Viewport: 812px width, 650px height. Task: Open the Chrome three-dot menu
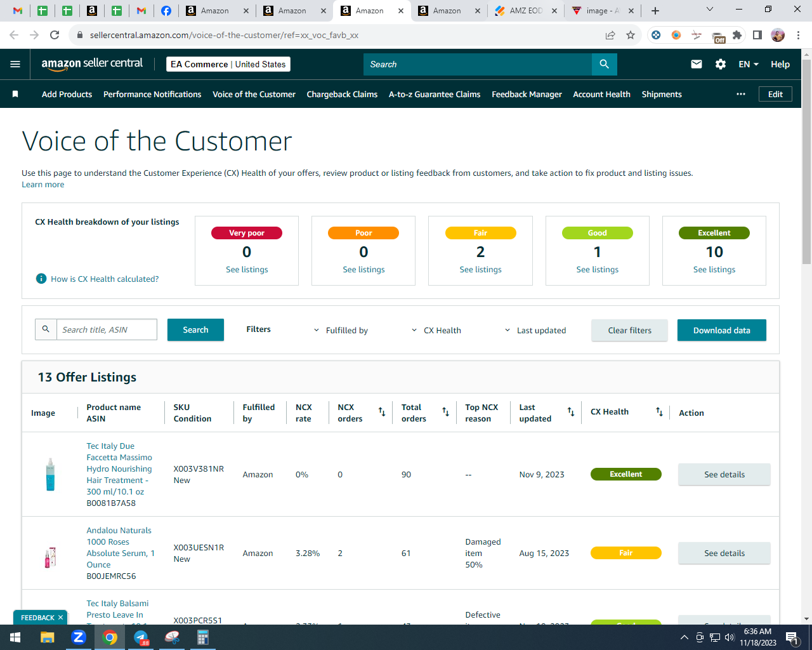pos(798,35)
